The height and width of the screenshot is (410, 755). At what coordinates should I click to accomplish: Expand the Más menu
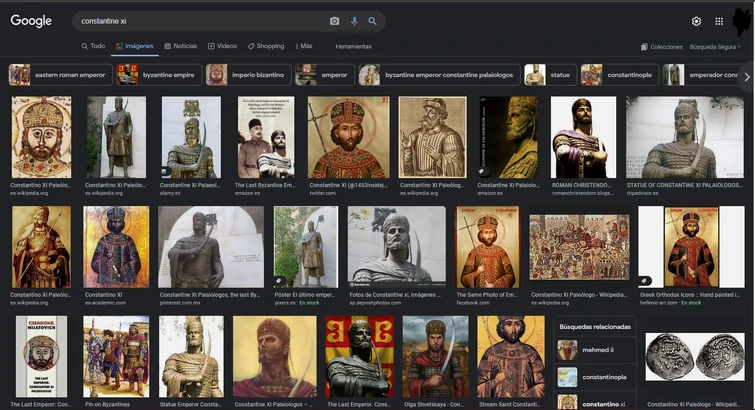(304, 46)
